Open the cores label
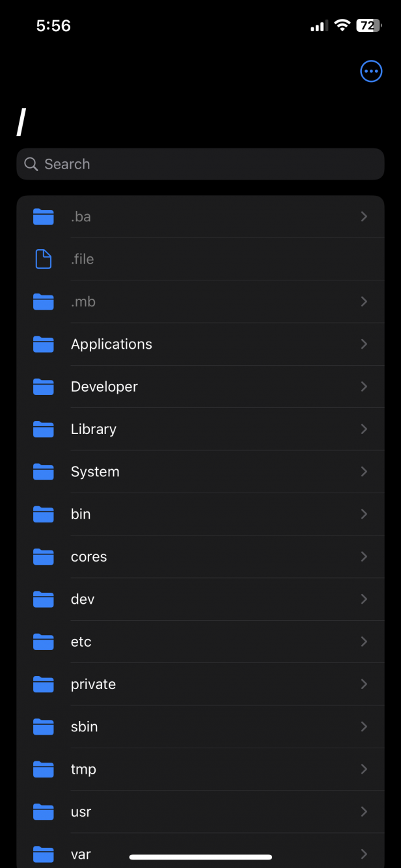This screenshot has height=868, width=401. [89, 557]
